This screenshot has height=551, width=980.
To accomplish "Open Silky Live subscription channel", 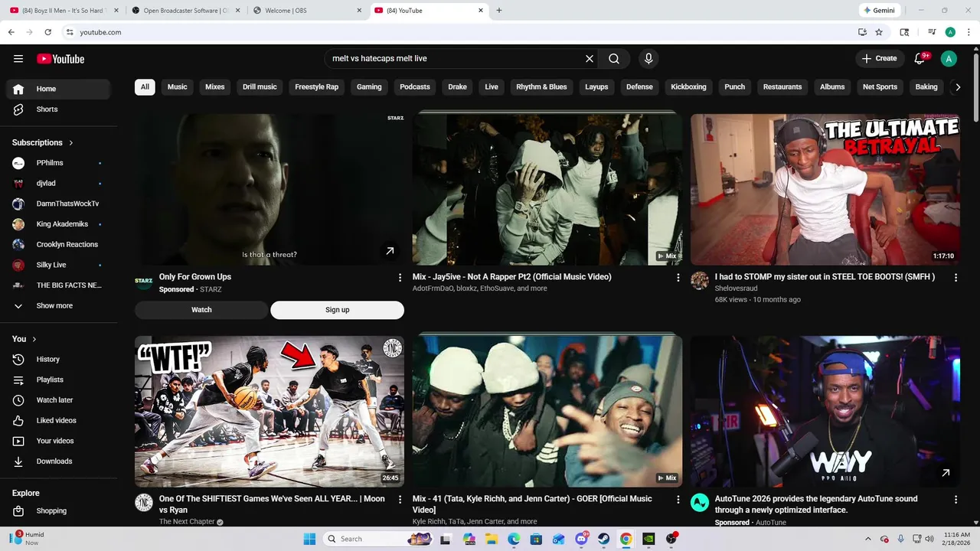I will click(59, 266).
